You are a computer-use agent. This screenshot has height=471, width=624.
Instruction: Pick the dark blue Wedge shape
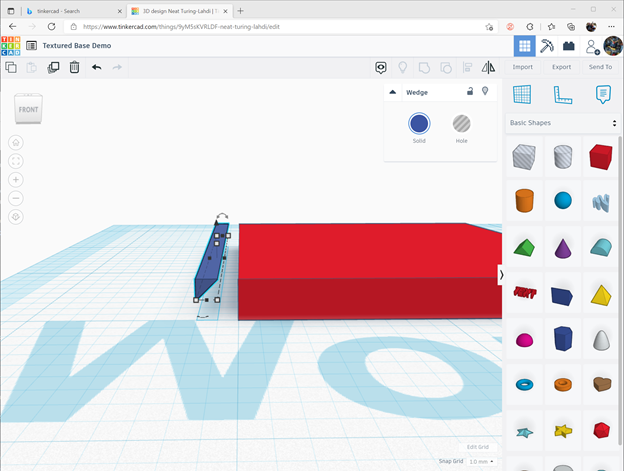click(562, 296)
